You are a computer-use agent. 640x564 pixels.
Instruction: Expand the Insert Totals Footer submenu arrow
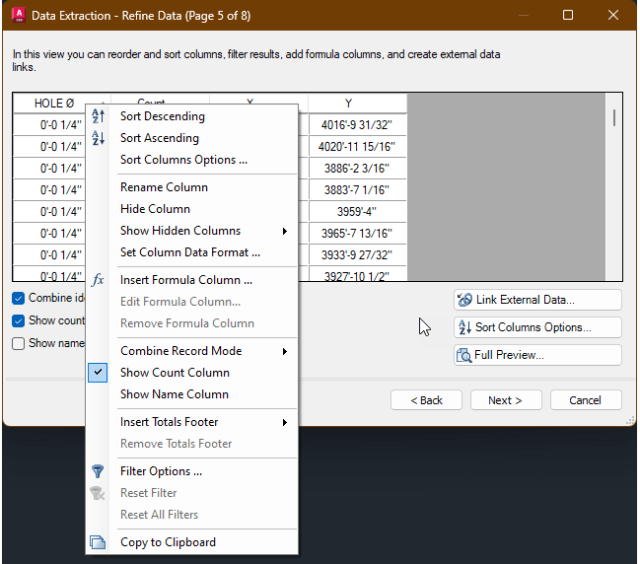[x=285, y=422]
